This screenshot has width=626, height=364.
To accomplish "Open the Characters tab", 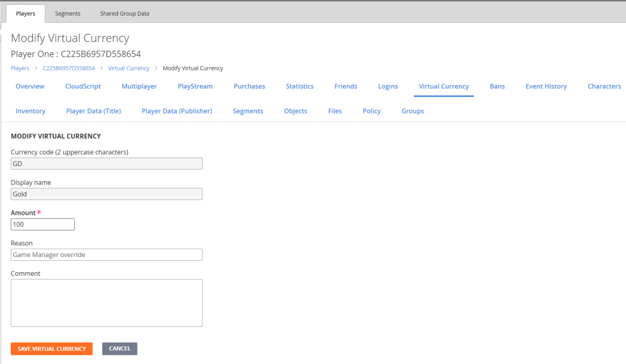I will coord(604,87).
